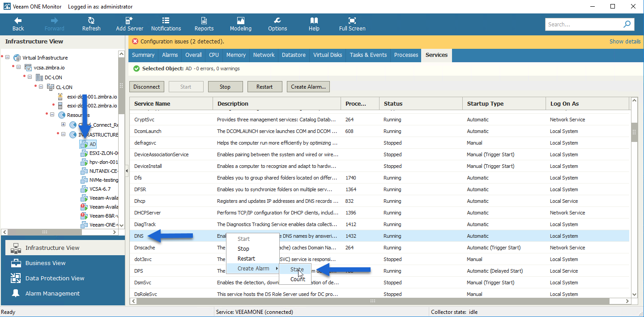Screen dimensions: 644x317
Task: Open Alarm Management view
Action: pos(52,293)
